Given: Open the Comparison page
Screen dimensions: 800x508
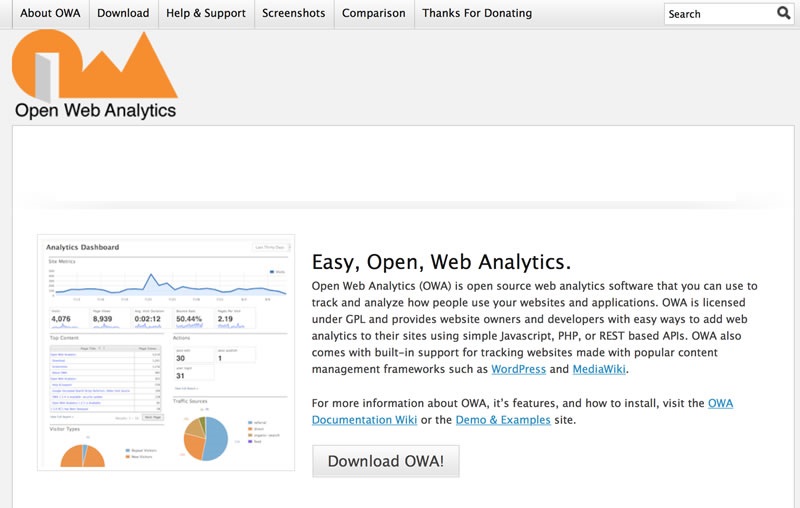Looking at the screenshot, I should [374, 13].
